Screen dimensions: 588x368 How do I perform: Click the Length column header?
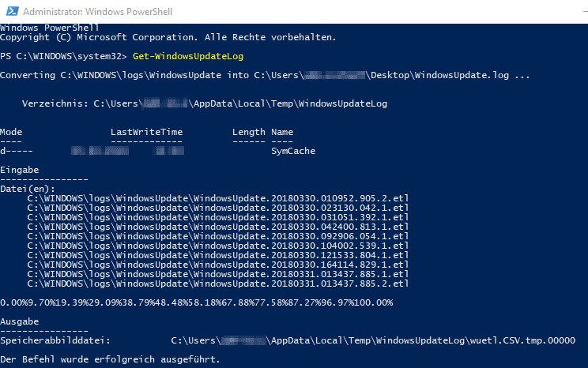click(248, 131)
